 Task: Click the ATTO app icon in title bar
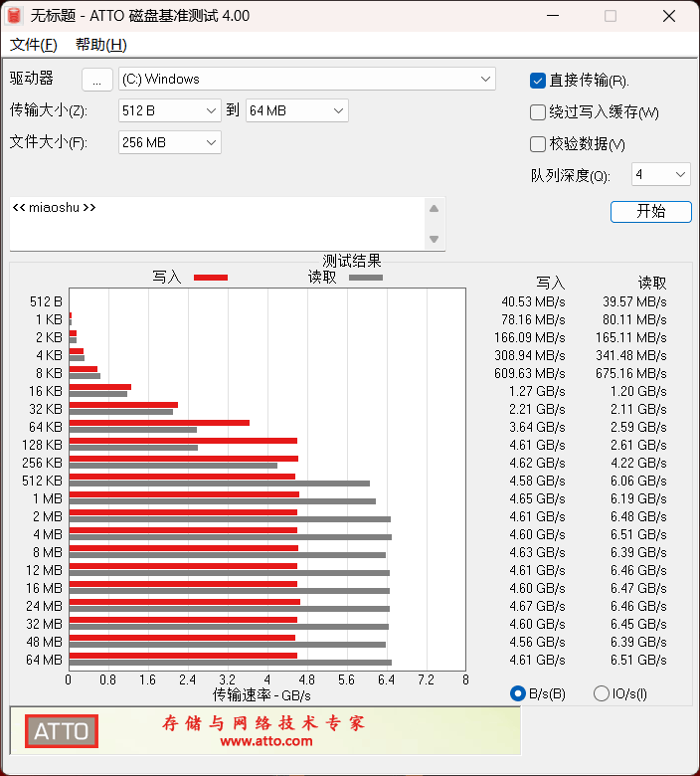[15, 16]
